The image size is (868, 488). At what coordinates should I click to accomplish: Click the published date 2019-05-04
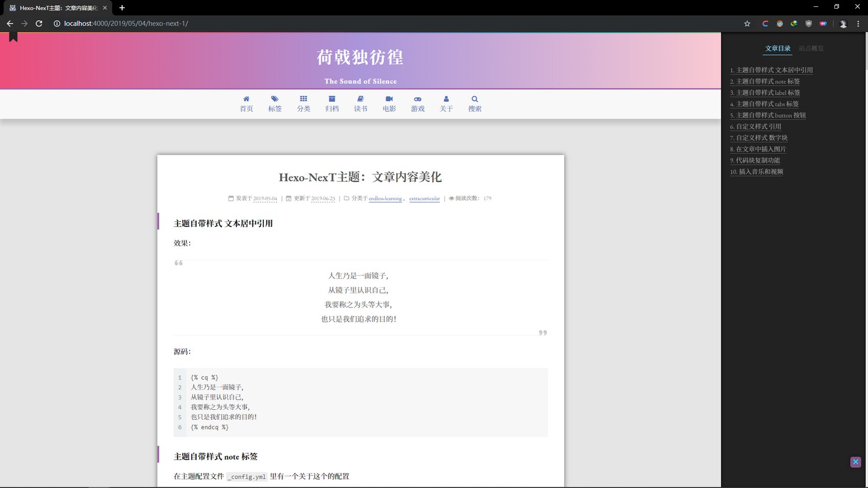[265, 198]
